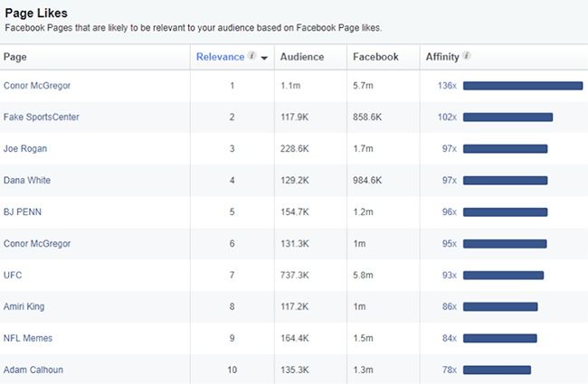Sort by the Facebook column header

click(x=375, y=57)
